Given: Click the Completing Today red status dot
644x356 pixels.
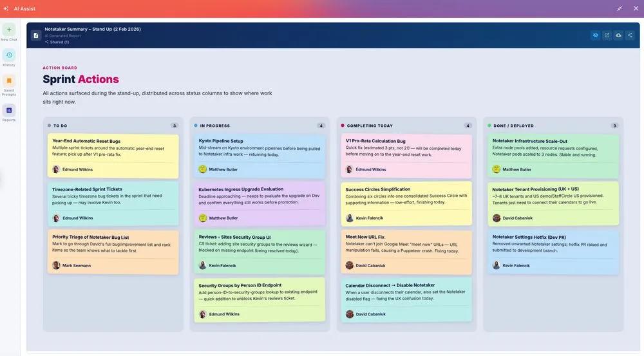Looking at the screenshot, I should 343,126.
